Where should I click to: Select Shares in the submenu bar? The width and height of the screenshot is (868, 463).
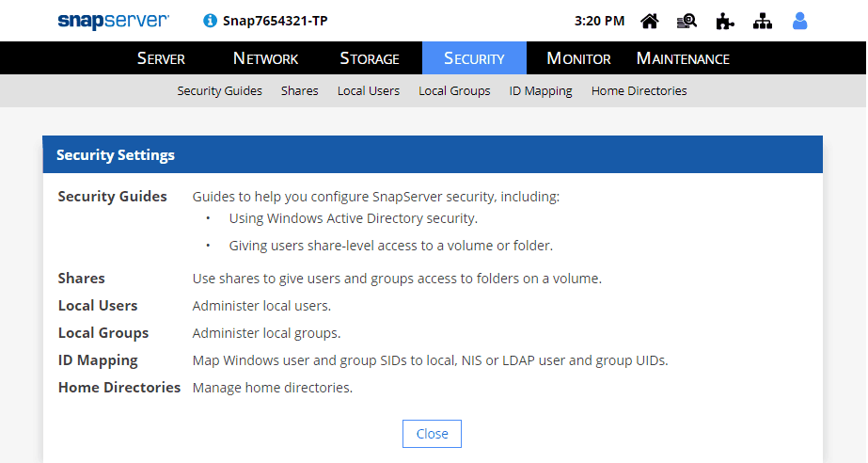point(299,91)
